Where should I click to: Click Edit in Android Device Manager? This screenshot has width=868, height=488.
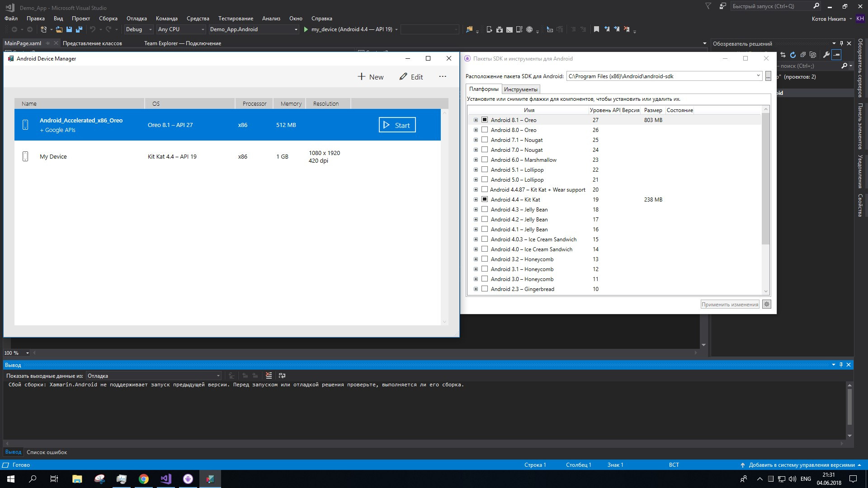pyautogui.click(x=411, y=77)
